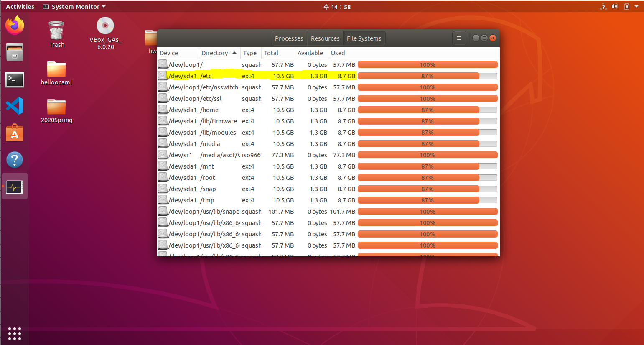
Task: Toggle Directory sort order arrow
Action: click(234, 53)
